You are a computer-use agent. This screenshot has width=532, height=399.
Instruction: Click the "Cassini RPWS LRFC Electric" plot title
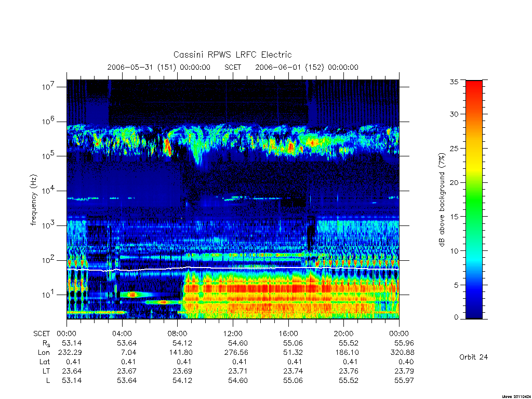232,55
